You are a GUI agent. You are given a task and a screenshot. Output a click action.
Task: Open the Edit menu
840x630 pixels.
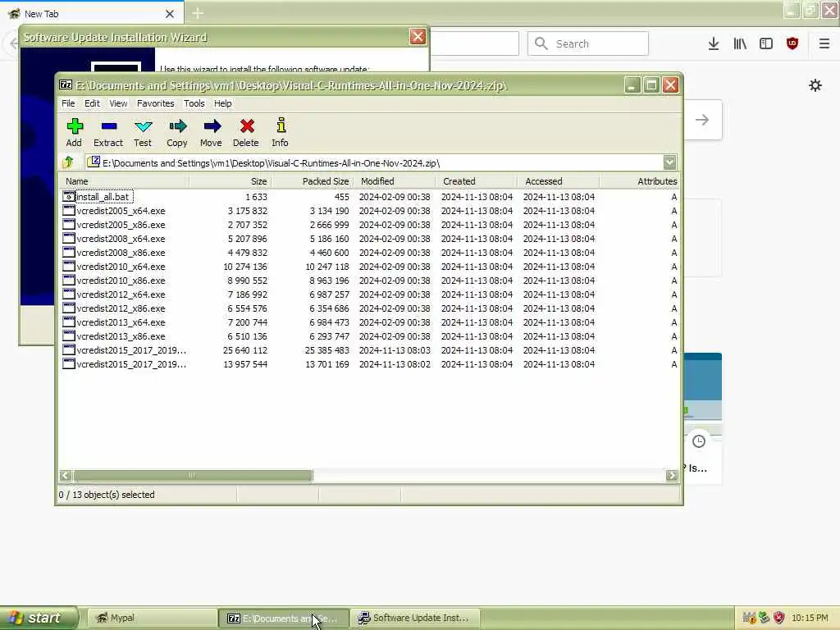[92, 103]
